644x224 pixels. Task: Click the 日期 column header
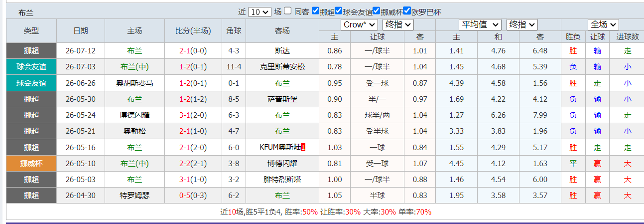click(x=81, y=31)
